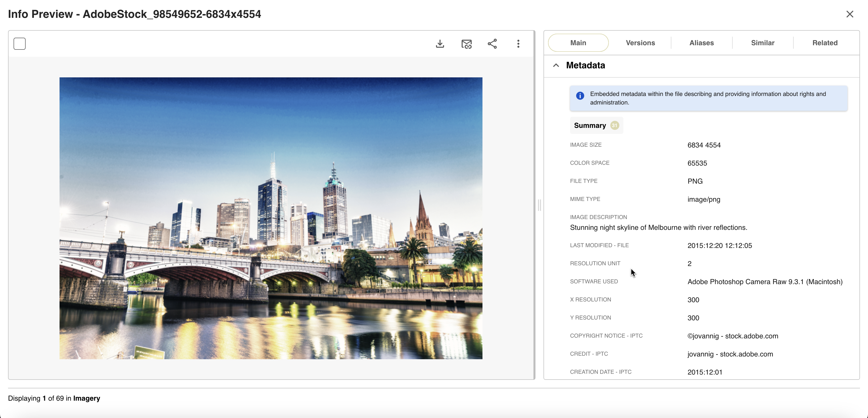Viewport: 868px width, 418px height.
Task: Click the Melbourne skyline preview image
Action: (271, 218)
